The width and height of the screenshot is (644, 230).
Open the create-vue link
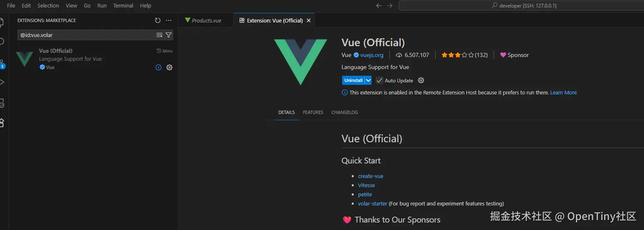tap(371, 176)
